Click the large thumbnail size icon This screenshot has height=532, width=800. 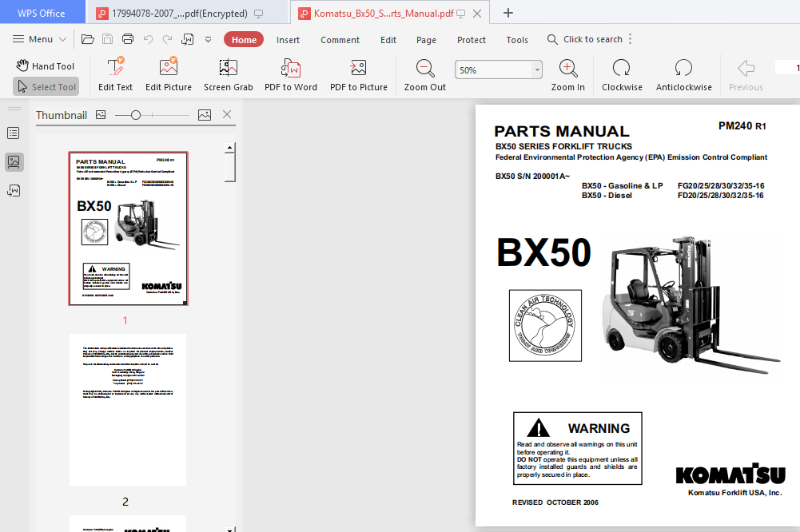(205, 115)
